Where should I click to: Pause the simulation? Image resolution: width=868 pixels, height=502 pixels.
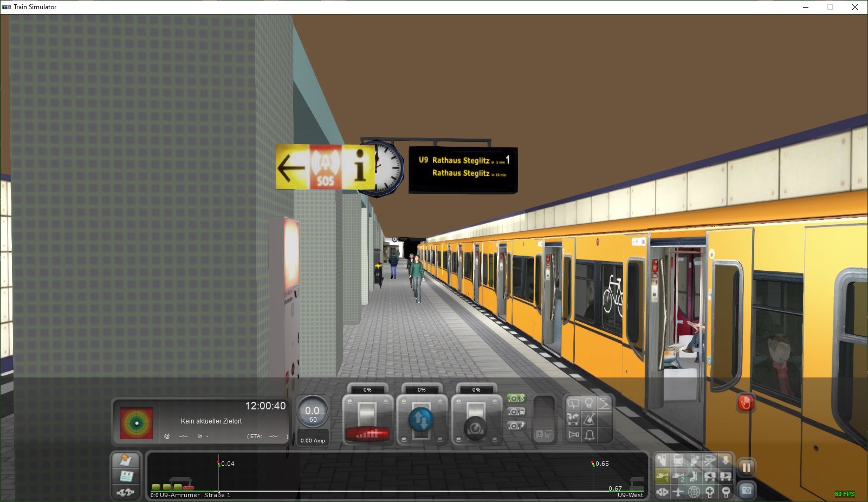[x=746, y=467]
